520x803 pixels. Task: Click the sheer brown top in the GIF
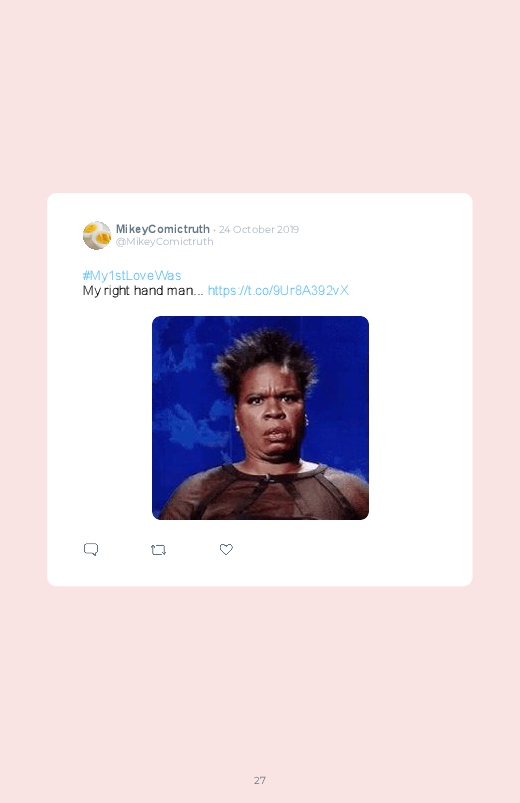click(266, 494)
